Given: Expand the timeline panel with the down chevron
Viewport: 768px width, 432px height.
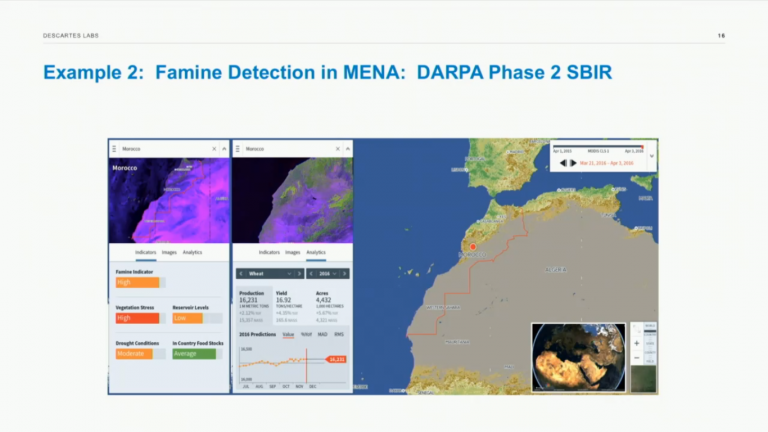Looking at the screenshot, I should click(x=652, y=156).
